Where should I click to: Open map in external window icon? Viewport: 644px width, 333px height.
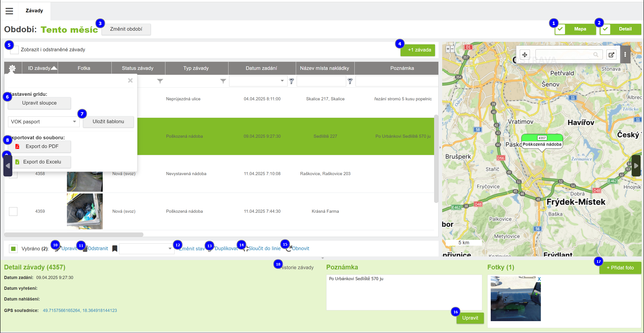click(x=611, y=55)
